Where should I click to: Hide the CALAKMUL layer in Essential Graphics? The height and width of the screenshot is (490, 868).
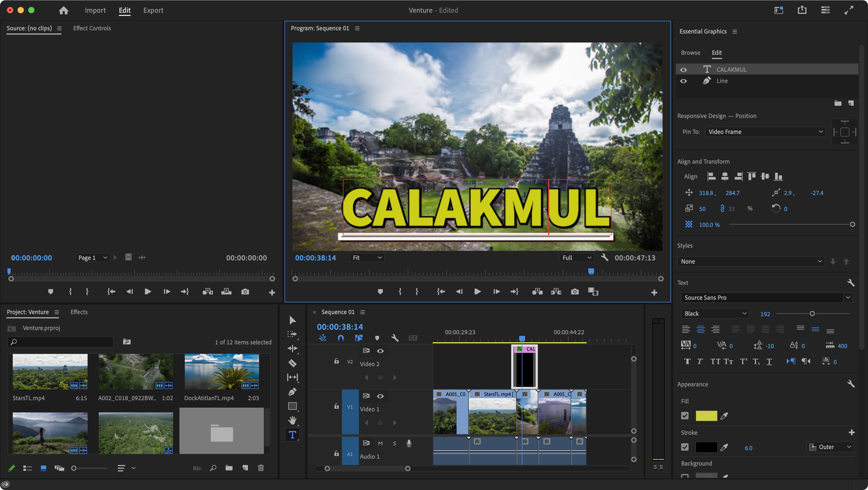(x=684, y=69)
